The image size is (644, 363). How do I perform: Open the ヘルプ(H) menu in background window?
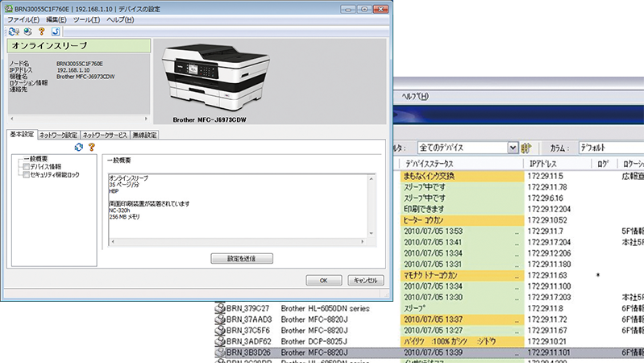[x=415, y=96]
